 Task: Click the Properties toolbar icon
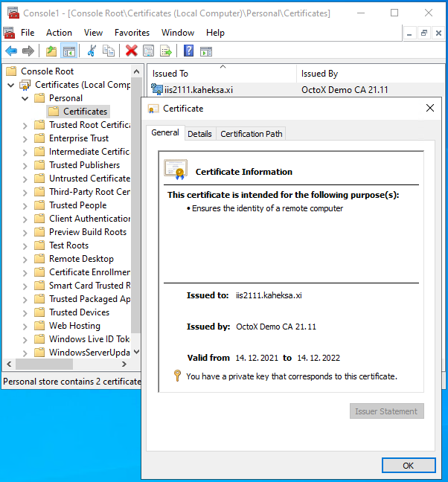pyautogui.click(x=149, y=51)
